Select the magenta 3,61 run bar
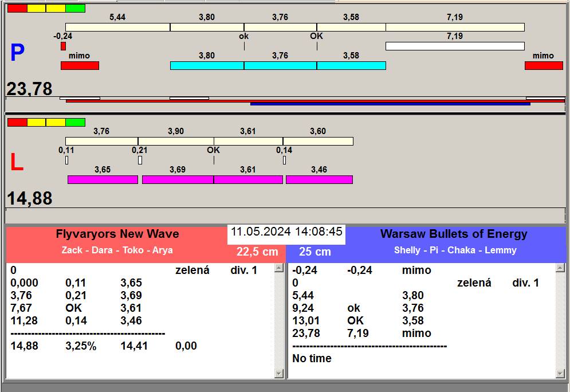The width and height of the screenshot is (570, 392). point(248,179)
